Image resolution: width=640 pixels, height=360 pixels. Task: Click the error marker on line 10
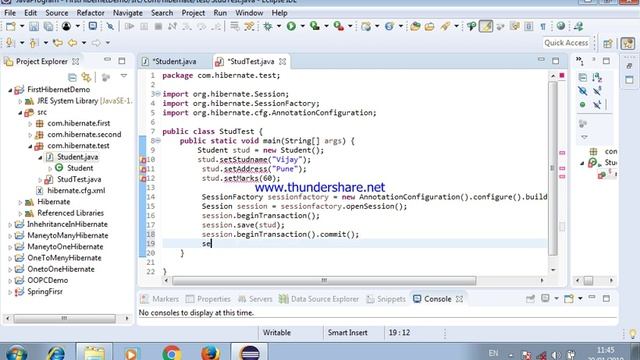[143, 160]
